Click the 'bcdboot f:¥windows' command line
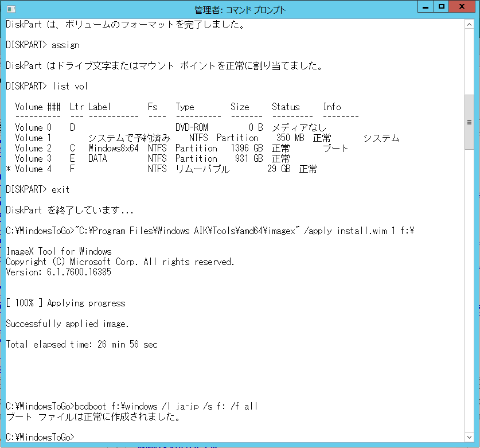The height and width of the screenshot is (448, 480). click(x=132, y=406)
